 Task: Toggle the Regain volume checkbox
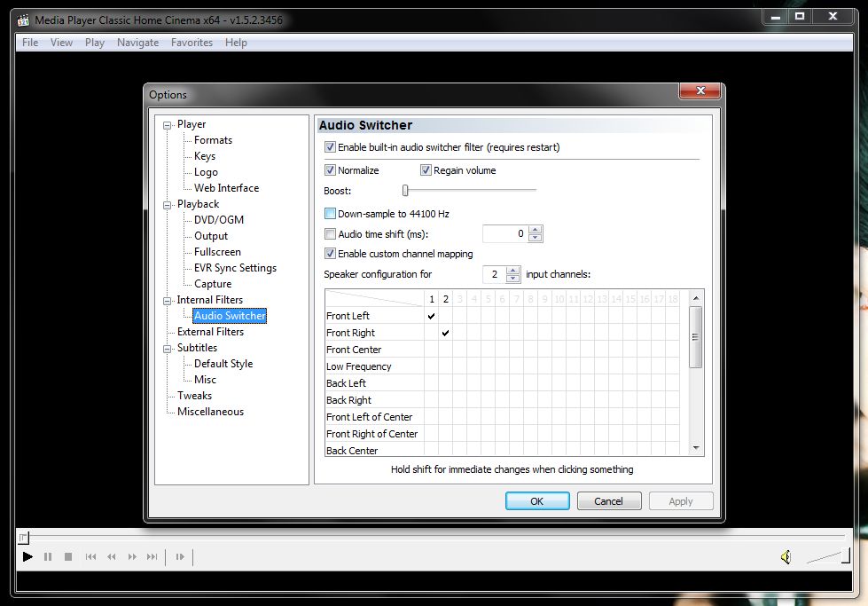426,170
